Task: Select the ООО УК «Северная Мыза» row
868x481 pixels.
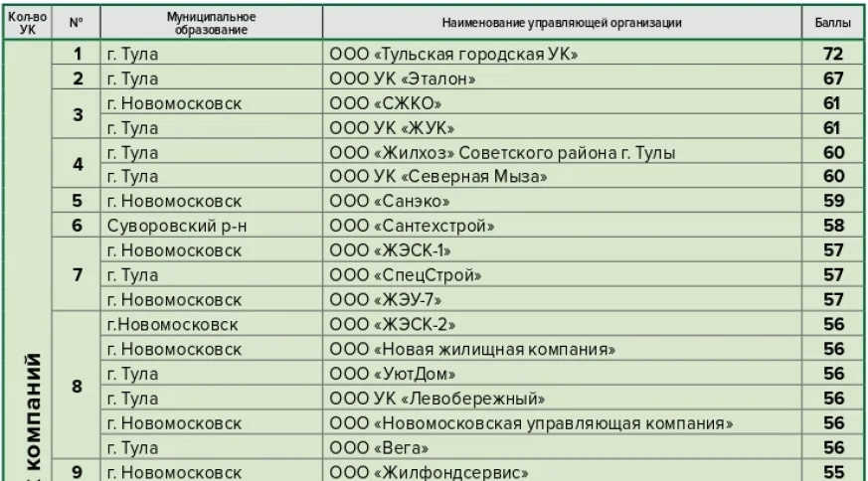Action: 438,177
